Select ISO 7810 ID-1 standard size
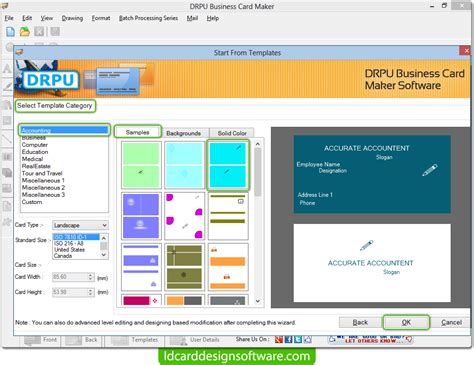This screenshot has width=474, height=365. tap(76, 237)
